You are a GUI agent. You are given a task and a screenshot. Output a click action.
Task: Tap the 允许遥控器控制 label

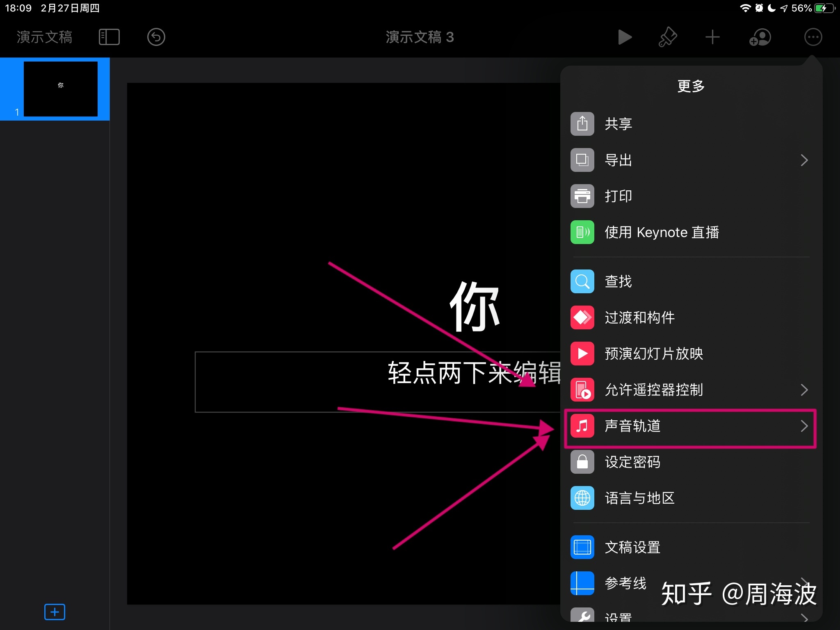pos(654,390)
